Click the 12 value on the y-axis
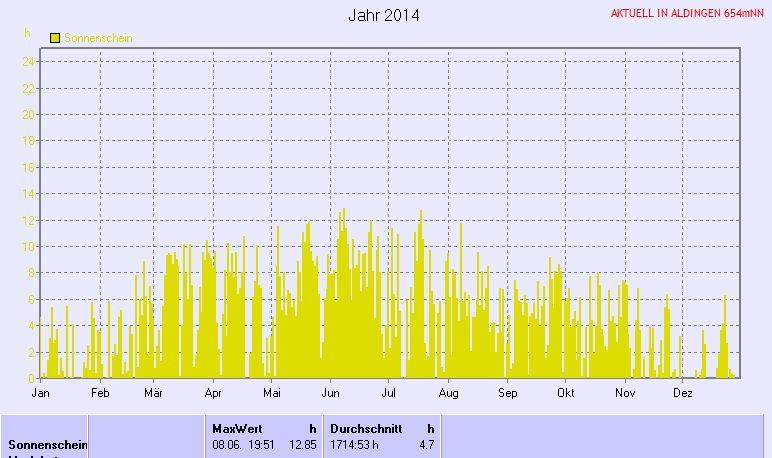 coord(29,220)
